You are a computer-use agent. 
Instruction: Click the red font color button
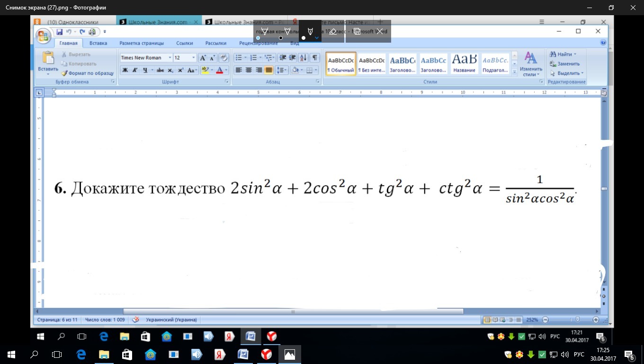(x=219, y=70)
